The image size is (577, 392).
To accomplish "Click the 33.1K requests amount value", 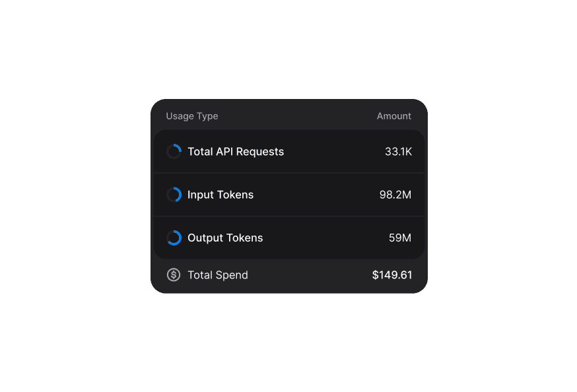I will click(398, 152).
